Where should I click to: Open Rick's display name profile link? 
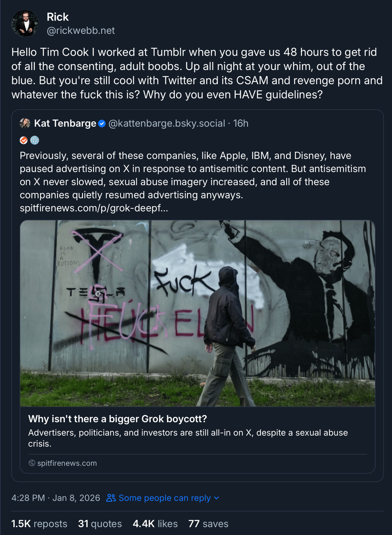[58, 17]
